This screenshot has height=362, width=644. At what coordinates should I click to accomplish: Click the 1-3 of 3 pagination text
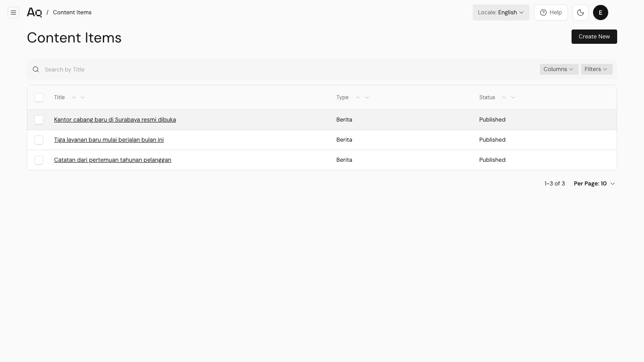coord(555,184)
